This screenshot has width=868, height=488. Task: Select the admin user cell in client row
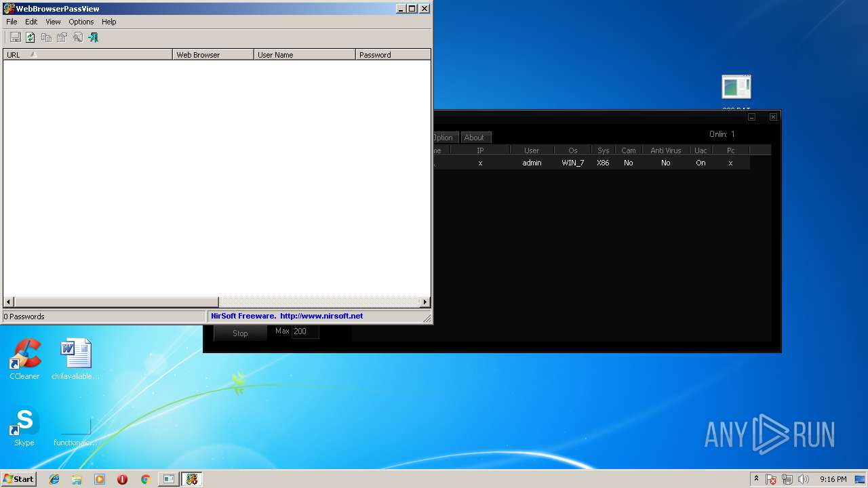pyautogui.click(x=532, y=163)
